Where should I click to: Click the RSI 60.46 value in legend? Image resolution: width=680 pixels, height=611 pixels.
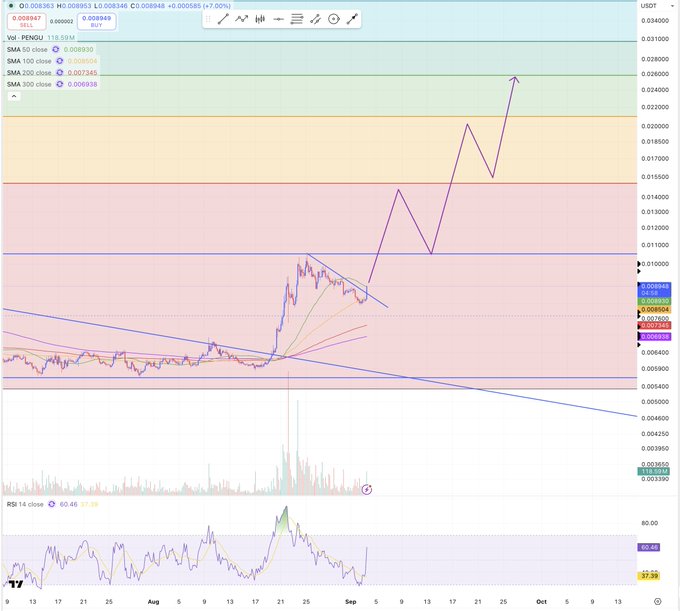(x=69, y=504)
